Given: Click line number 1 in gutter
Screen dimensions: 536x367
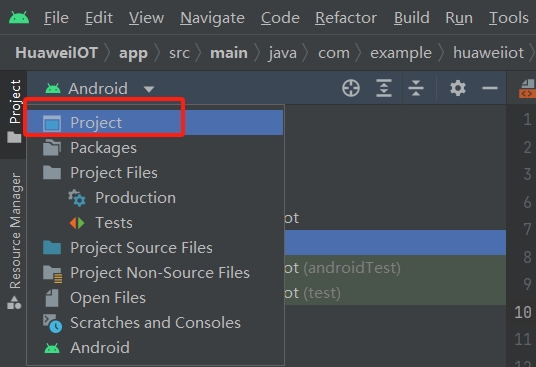Looking at the screenshot, I should point(527,119).
